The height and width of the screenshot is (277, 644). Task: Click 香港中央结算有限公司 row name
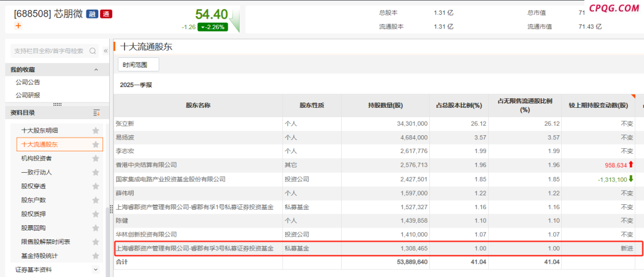[146, 165]
